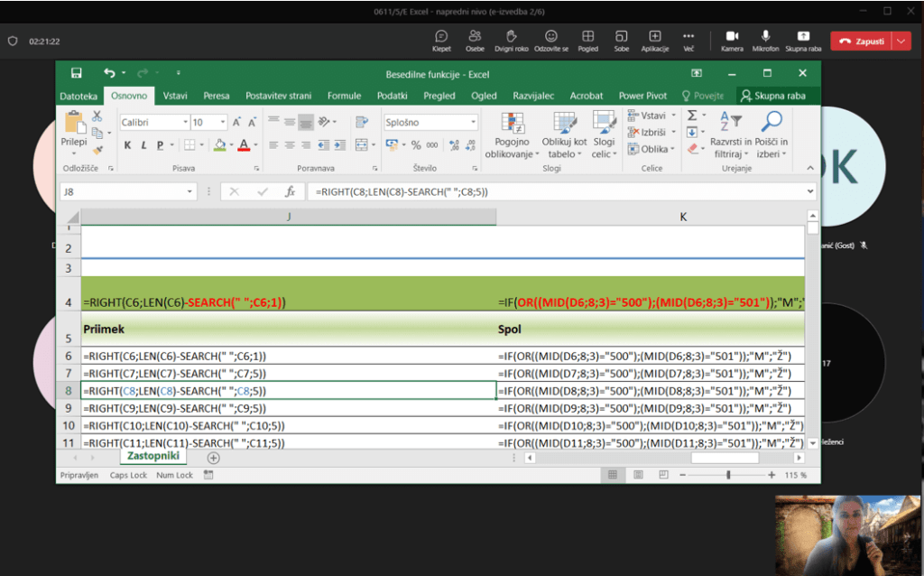Toggle bold (K) formatting

coord(128,144)
